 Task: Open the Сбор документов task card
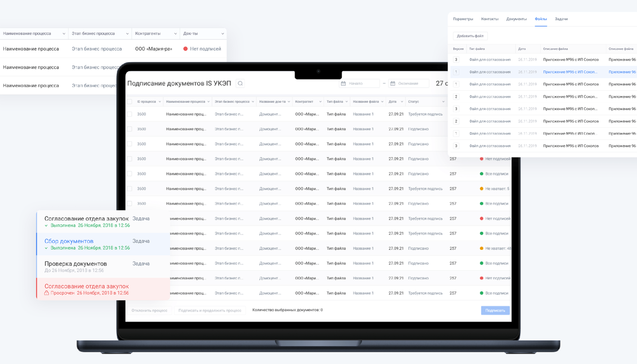tap(103, 244)
